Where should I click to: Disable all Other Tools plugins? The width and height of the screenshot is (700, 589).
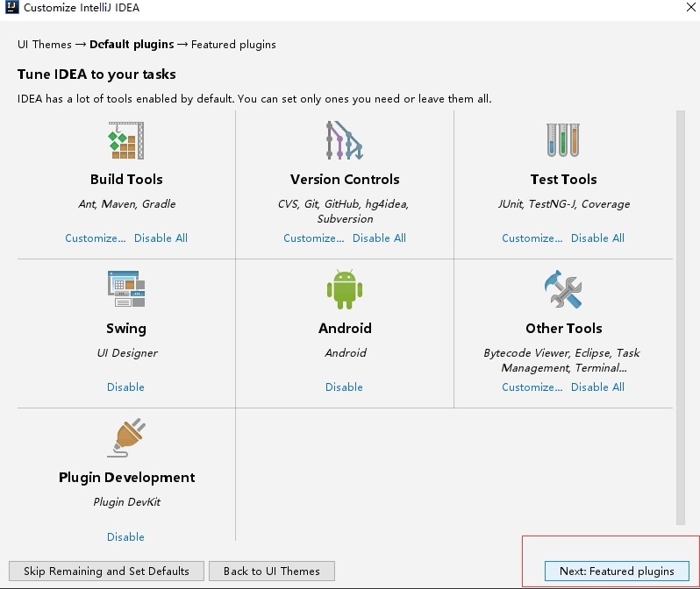click(597, 387)
